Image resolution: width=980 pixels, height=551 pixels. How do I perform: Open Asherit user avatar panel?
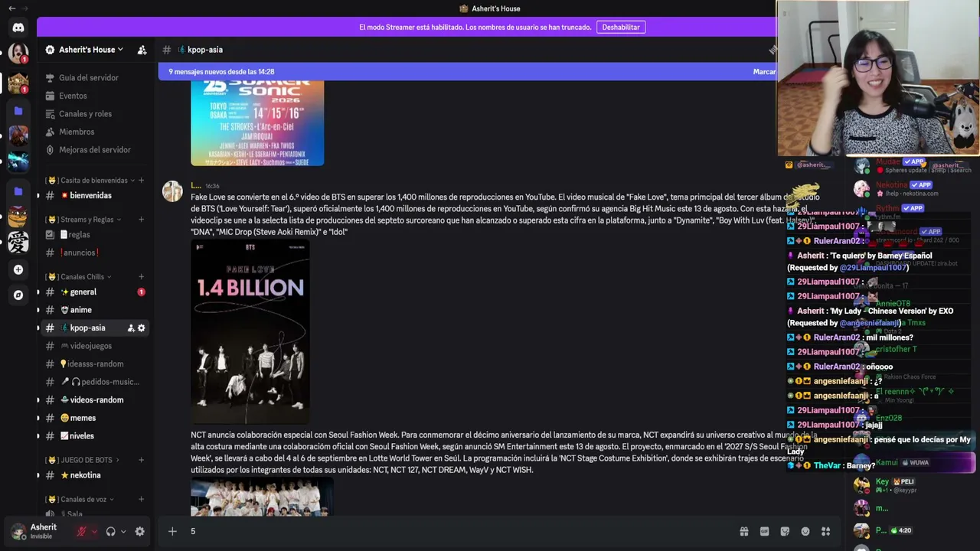coord(18,531)
